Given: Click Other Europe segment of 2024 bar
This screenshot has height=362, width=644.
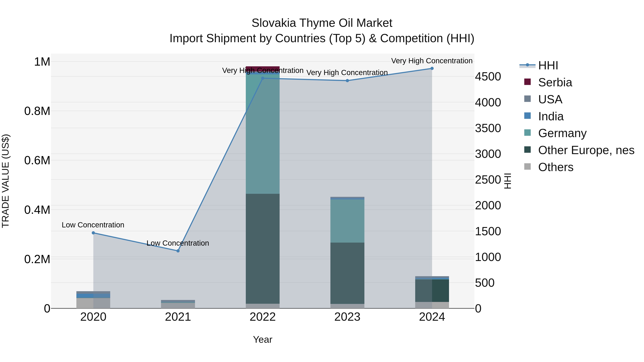Looking at the screenshot, I should click(432, 290).
